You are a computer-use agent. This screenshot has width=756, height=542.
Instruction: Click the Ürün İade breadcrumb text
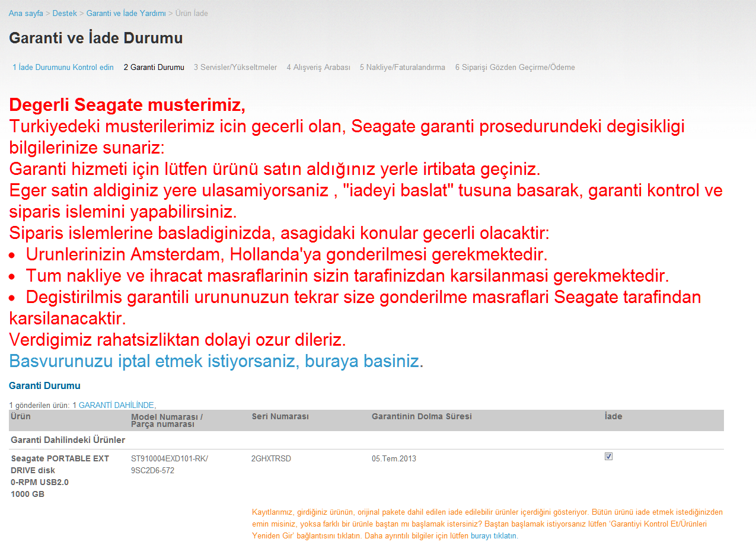point(192,13)
